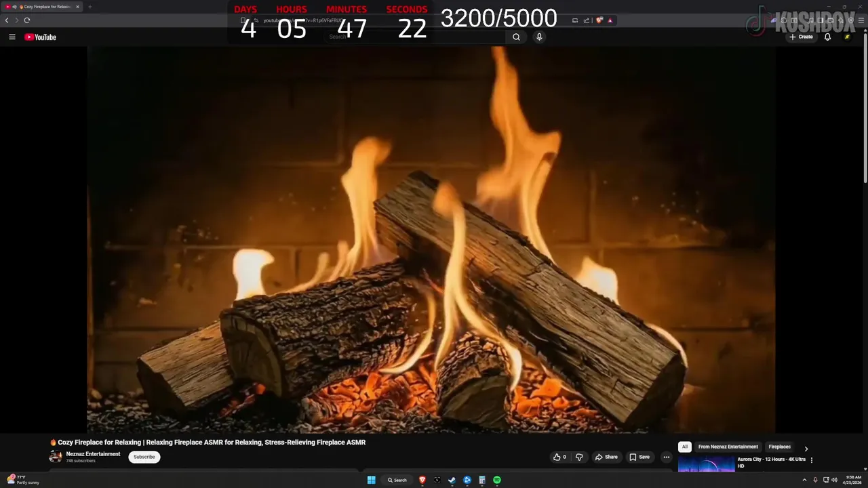Open Brave browser from taskbar
The height and width of the screenshot is (488, 868).
(422, 480)
